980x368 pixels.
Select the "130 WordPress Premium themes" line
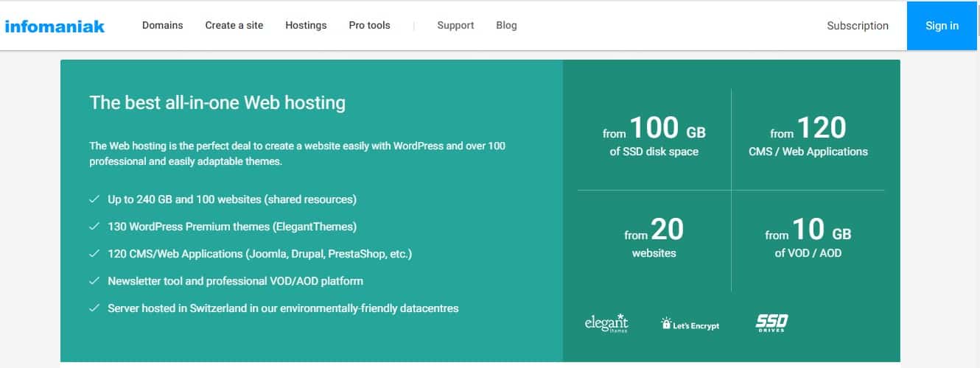(232, 227)
